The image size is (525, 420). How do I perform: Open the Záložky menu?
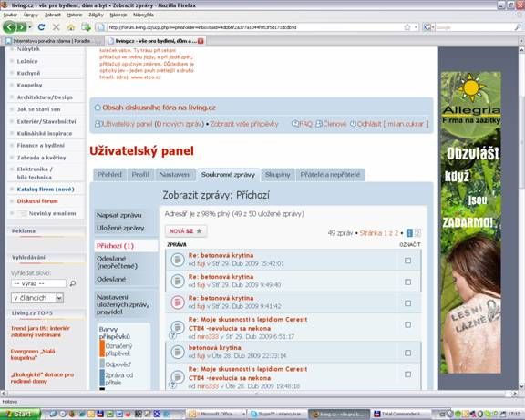tap(96, 15)
